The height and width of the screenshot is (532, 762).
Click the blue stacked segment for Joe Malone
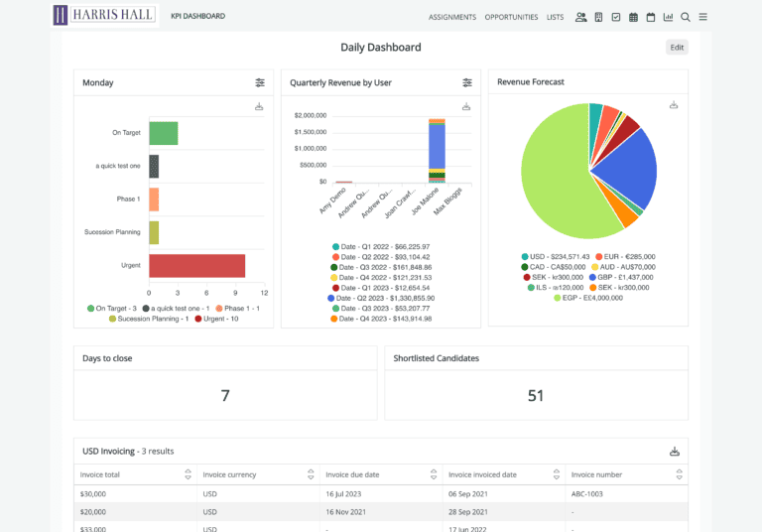tap(437, 146)
